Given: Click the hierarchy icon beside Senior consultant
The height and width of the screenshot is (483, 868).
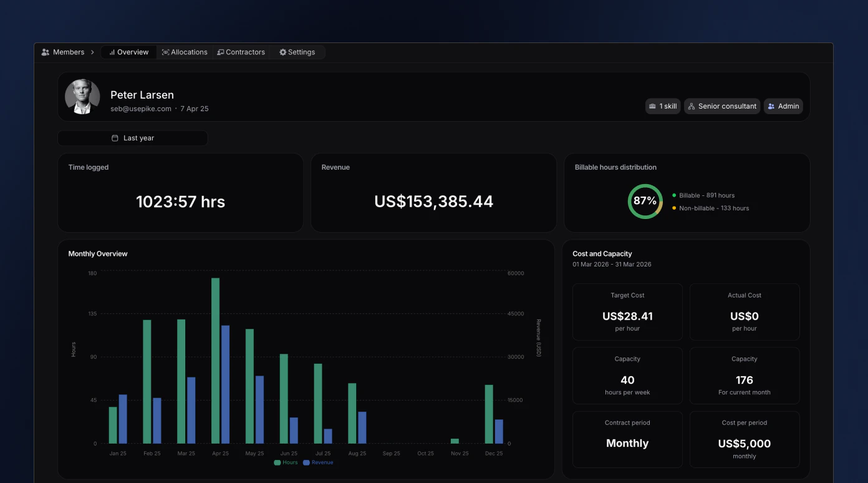Looking at the screenshot, I should point(691,106).
